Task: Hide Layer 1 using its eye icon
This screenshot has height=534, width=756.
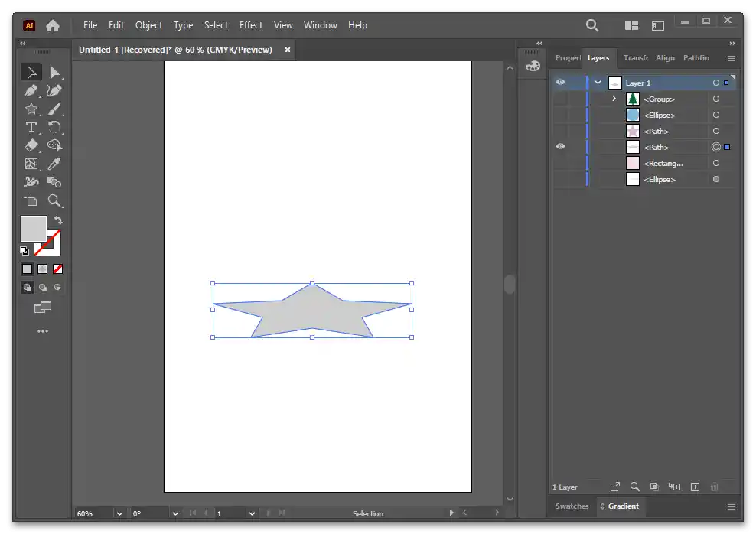Action: pos(560,83)
